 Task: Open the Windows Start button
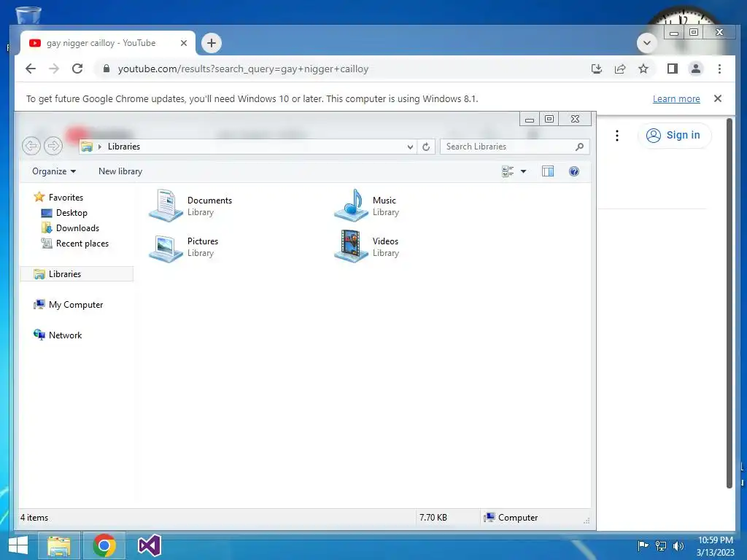tap(18, 545)
